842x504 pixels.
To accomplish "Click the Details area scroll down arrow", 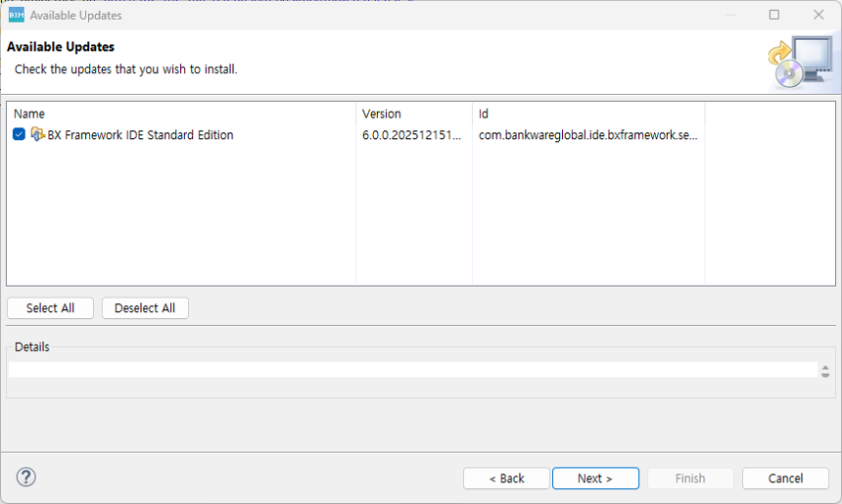I will point(825,375).
